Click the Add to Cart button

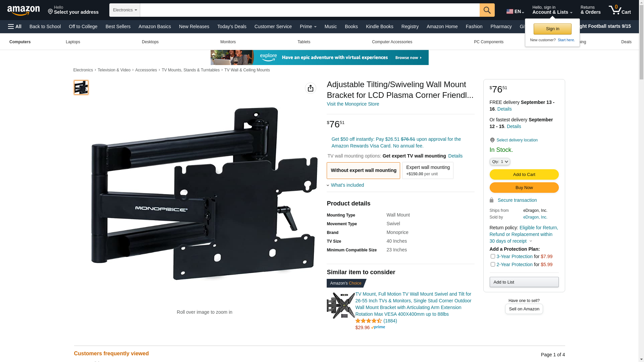click(x=524, y=174)
